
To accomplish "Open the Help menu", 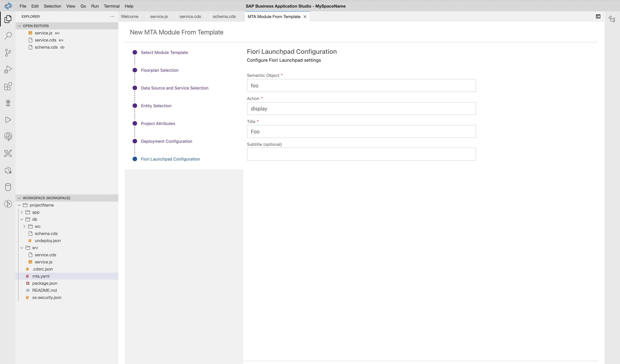I will (x=129, y=6).
